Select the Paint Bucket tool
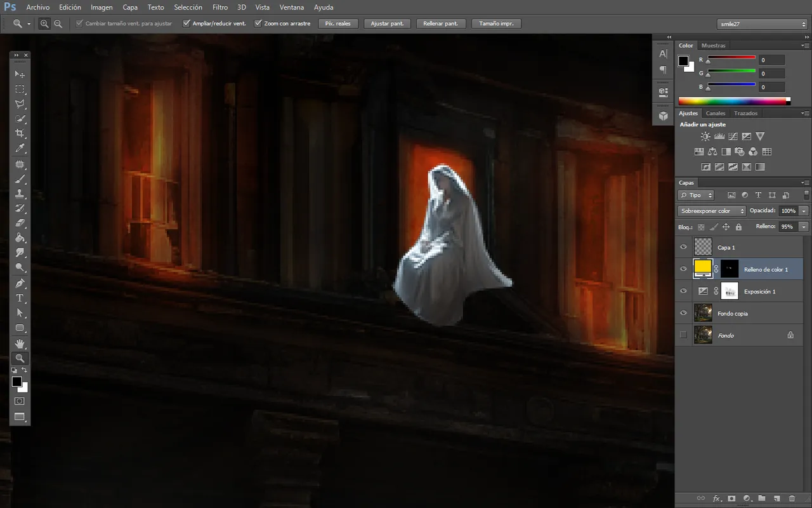The width and height of the screenshot is (812, 508). 20,239
